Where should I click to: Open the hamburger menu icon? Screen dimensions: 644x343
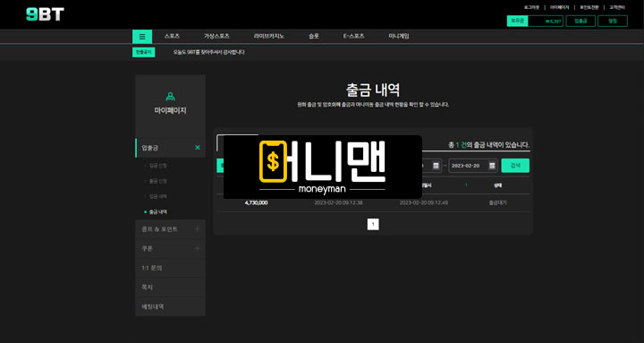[142, 37]
